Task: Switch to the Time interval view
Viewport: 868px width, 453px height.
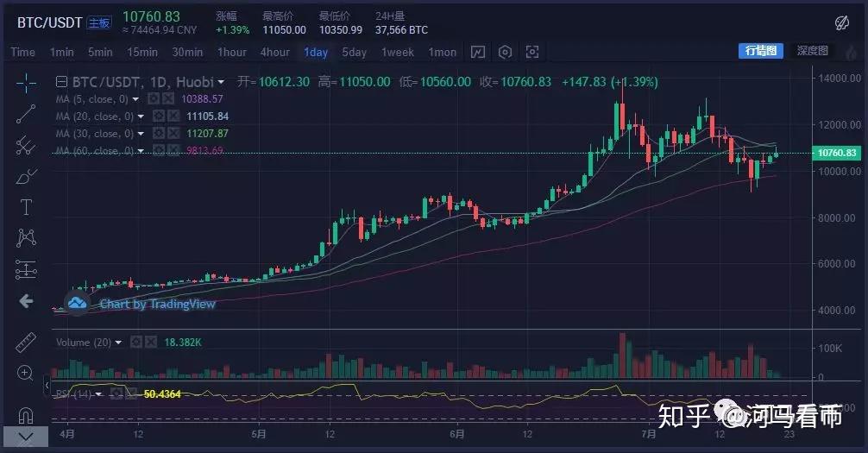Action: click(22, 52)
